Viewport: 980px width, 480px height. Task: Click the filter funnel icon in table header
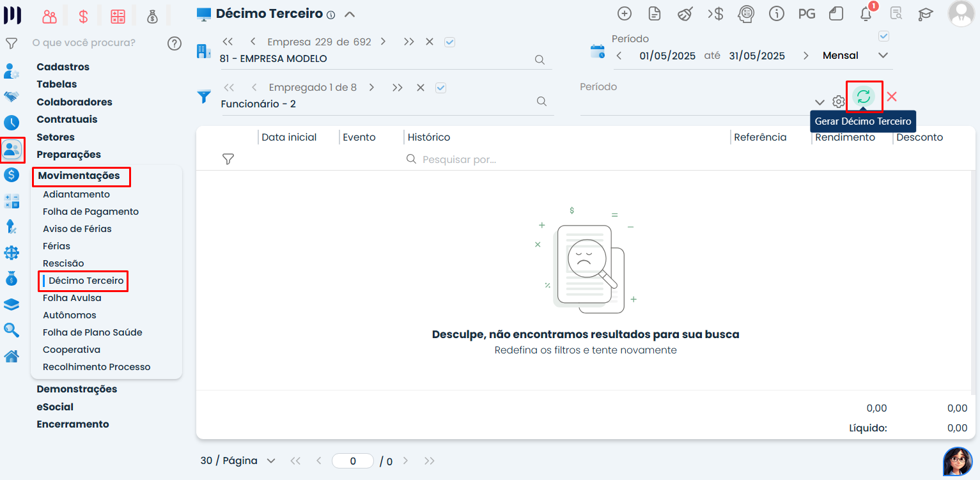228,159
